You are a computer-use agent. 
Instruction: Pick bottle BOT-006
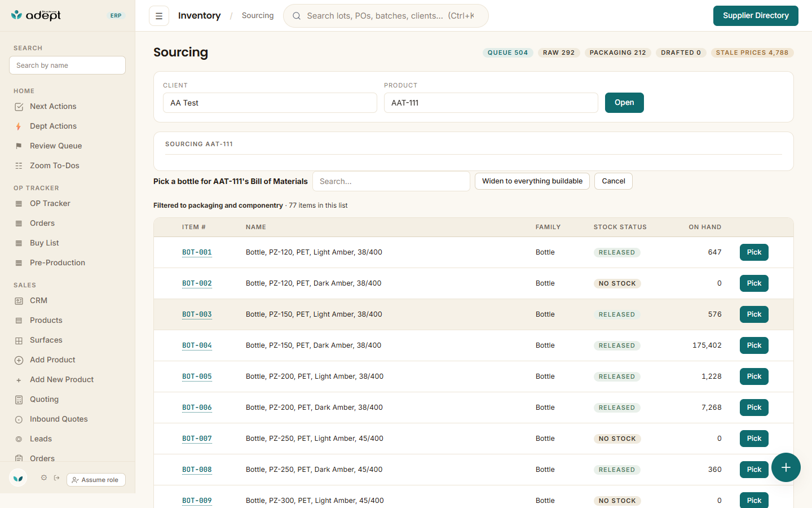tap(754, 408)
